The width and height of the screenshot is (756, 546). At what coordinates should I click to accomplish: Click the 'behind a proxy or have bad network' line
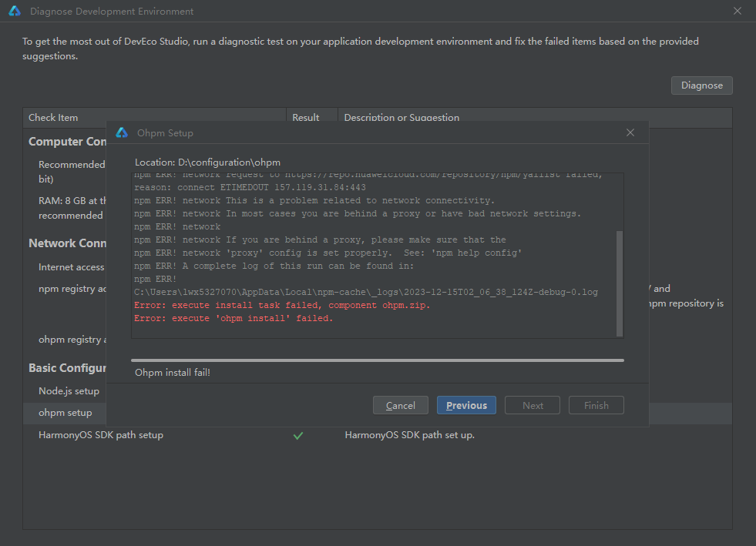(358, 213)
